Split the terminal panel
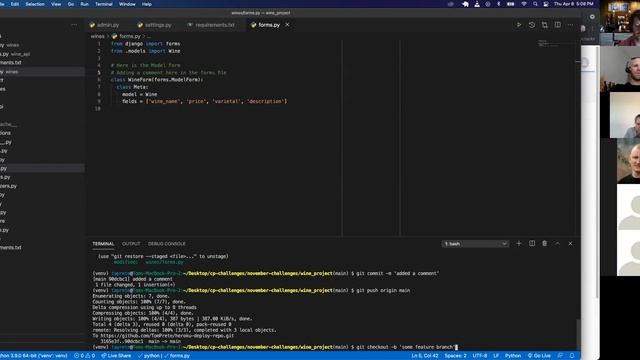The image size is (640, 360). point(532,244)
